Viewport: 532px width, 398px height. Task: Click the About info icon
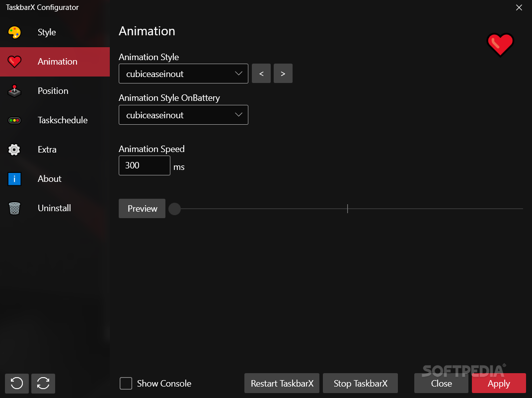14,179
